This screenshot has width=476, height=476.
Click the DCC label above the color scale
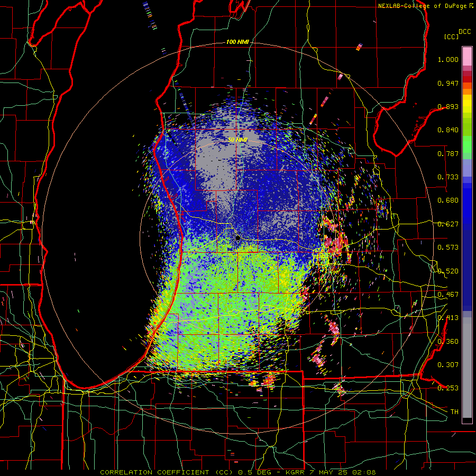tap(465, 31)
